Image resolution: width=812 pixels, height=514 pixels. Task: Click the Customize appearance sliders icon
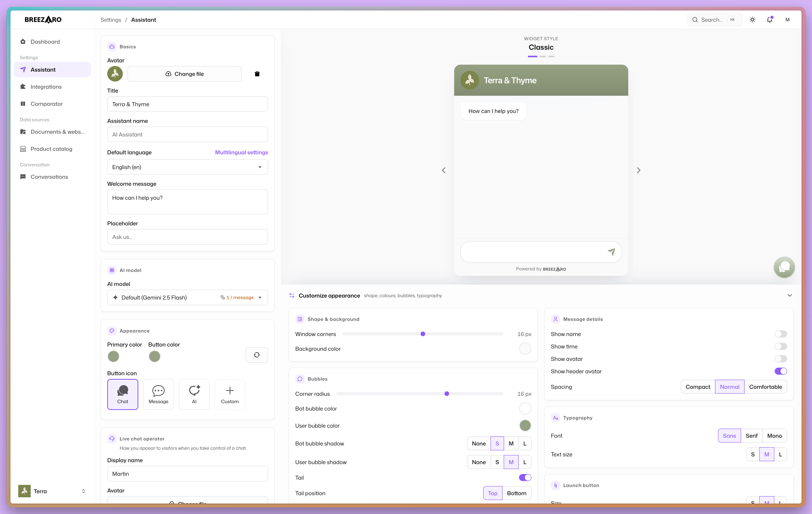(x=292, y=296)
